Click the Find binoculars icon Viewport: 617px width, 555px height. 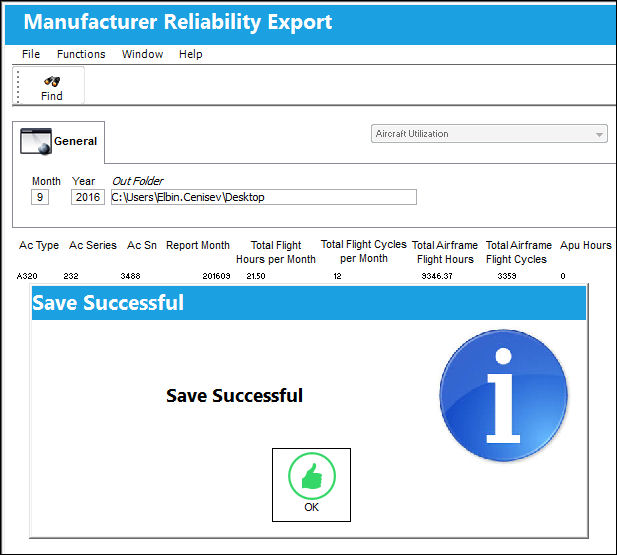click(52, 81)
